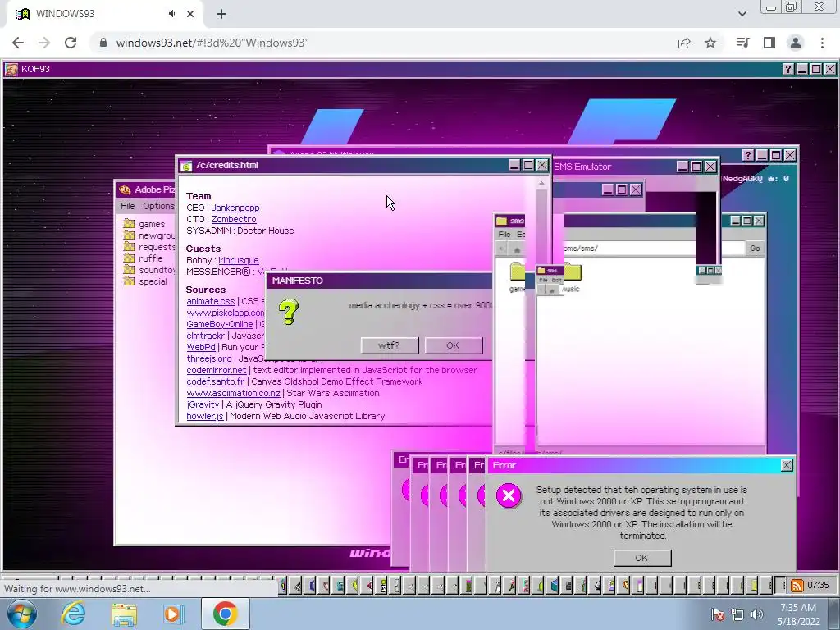Share this page using the share icon

(684, 43)
